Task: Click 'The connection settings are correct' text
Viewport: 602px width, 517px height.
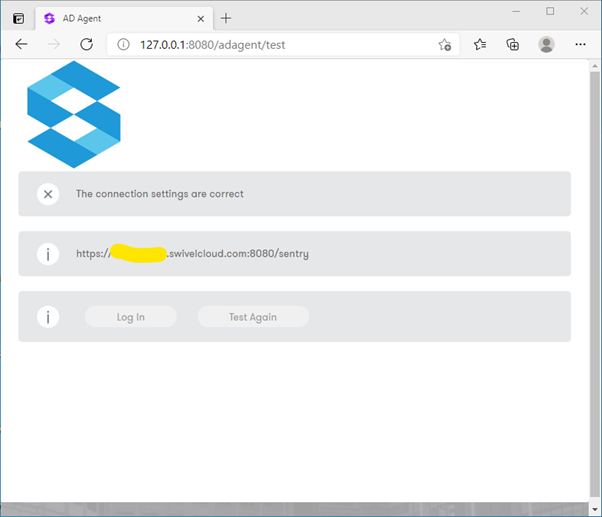Action: [160, 194]
